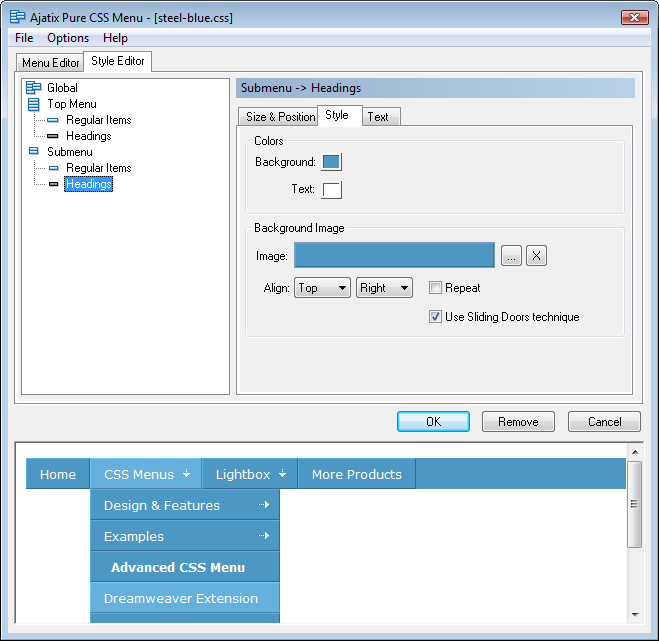The image size is (659, 641).
Task: Click More Products in preview menu
Action: coord(357,474)
